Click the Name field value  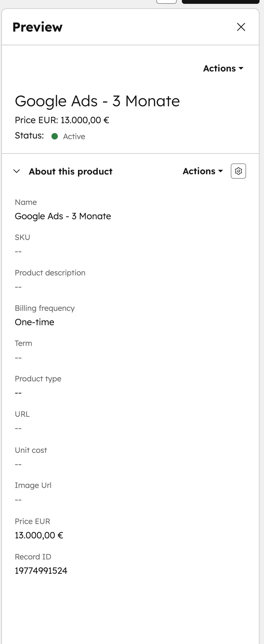(x=63, y=216)
